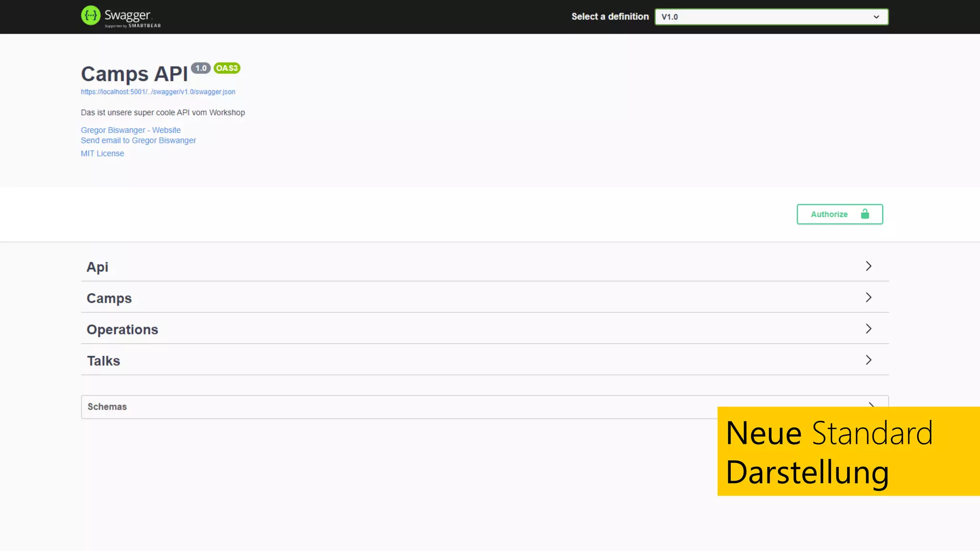Click the Api tag heading
980x551 pixels.
(97, 267)
